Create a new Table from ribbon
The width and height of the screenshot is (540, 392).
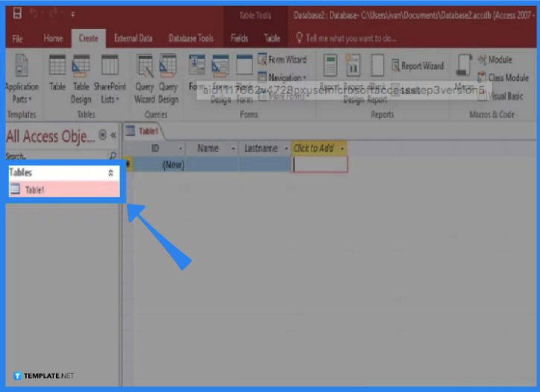(57, 75)
